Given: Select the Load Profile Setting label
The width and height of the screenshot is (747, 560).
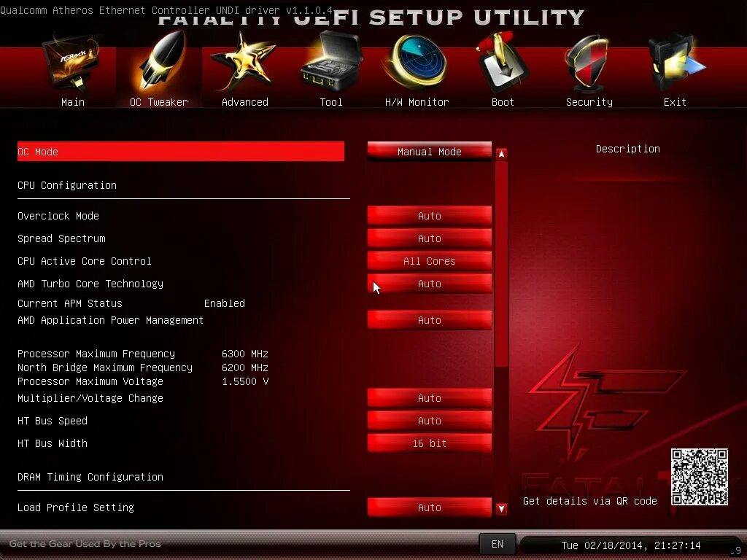Looking at the screenshot, I should [76, 507].
